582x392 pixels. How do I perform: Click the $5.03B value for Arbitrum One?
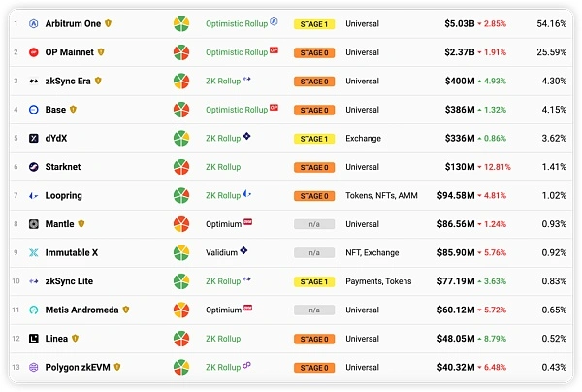(x=460, y=23)
